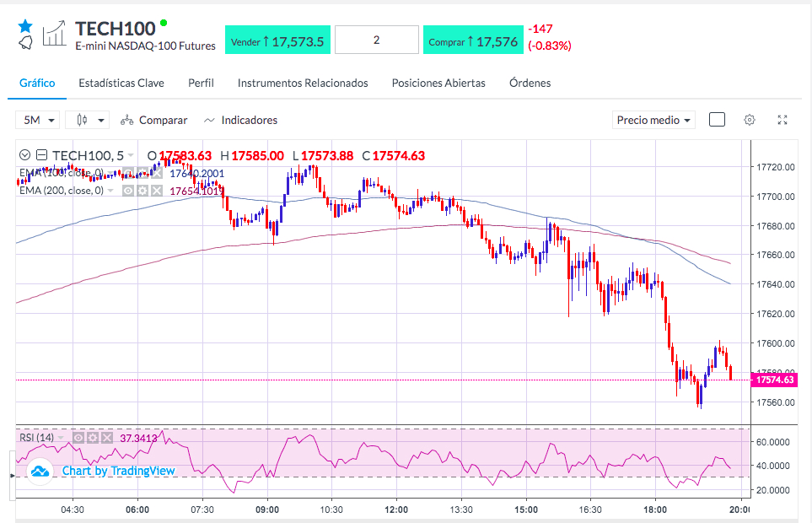This screenshot has width=812, height=523.
Task: Hide the RSI indicator via eye icon
Action: pos(78,438)
